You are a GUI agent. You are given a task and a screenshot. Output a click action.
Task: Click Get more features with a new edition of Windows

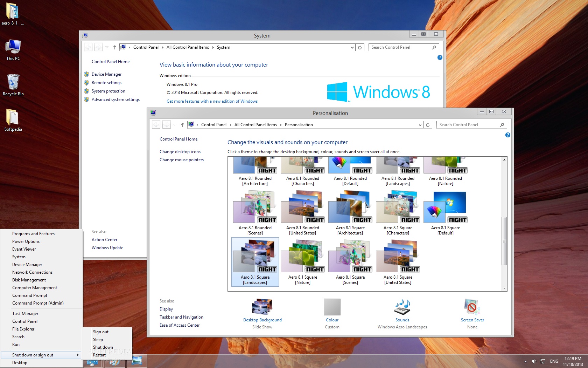click(212, 101)
